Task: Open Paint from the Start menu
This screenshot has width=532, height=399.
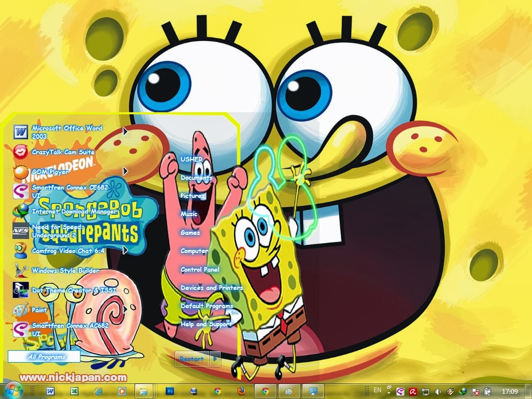Action: (x=40, y=310)
